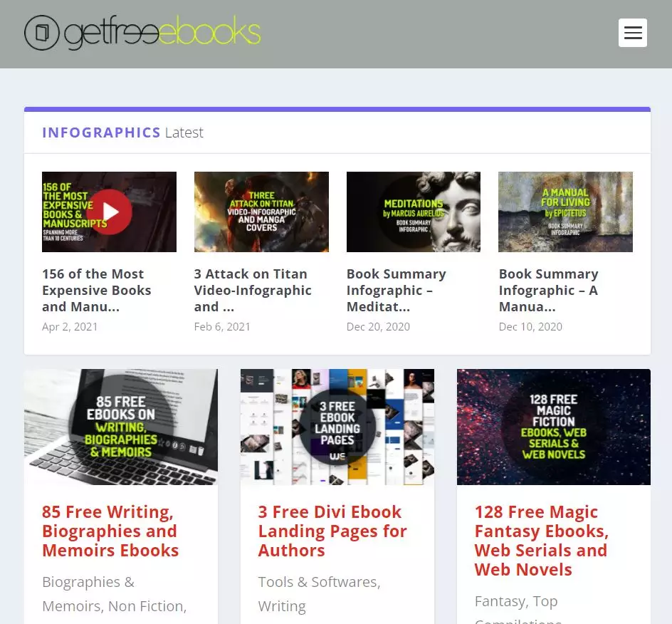Click the Fantasy category link

(500, 600)
